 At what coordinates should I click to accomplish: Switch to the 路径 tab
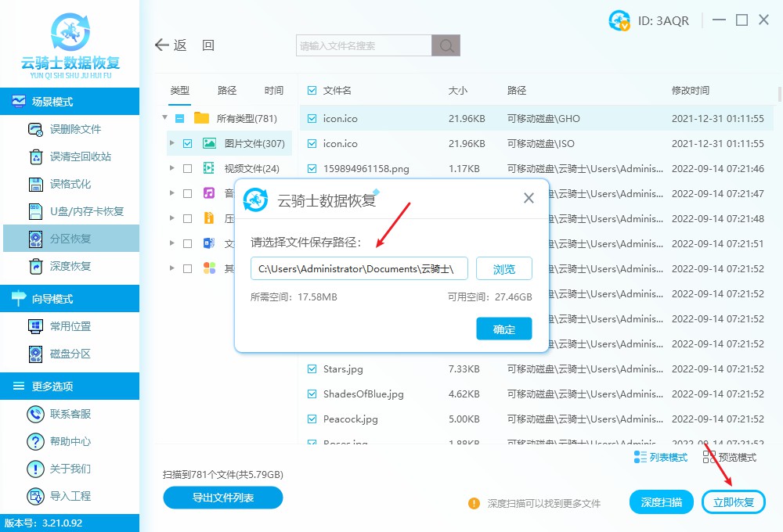(x=226, y=90)
